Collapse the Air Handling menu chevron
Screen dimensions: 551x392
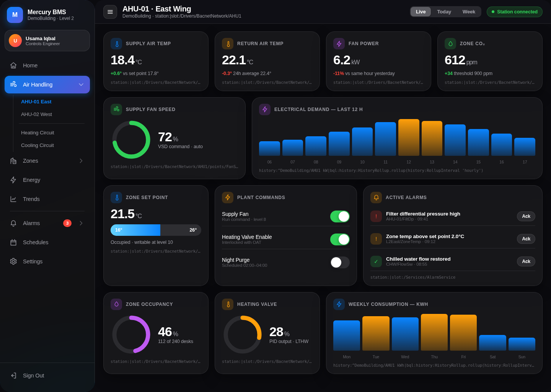(x=81, y=85)
